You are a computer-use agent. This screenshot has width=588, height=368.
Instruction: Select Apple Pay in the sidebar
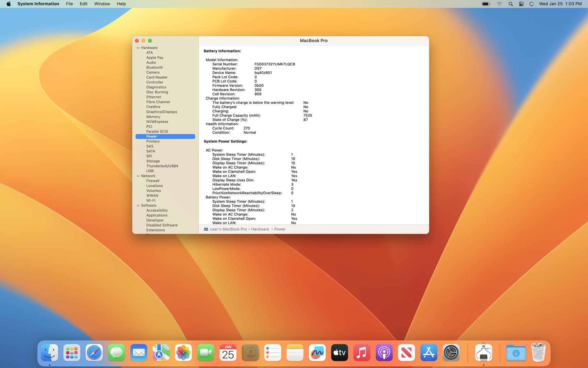(155, 58)
